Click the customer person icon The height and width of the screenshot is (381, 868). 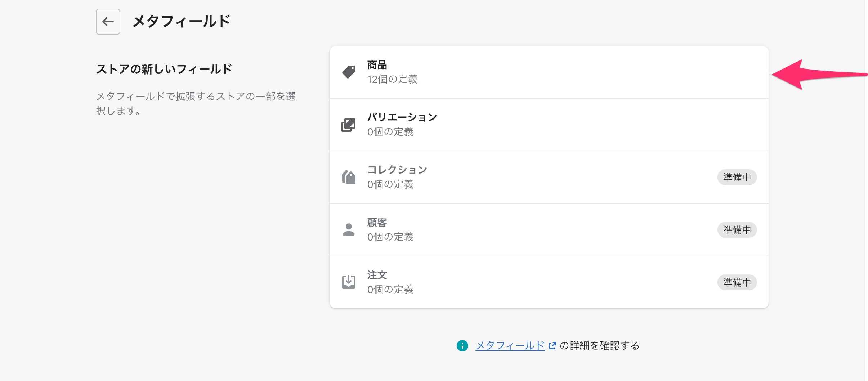(x=349, y=230)
